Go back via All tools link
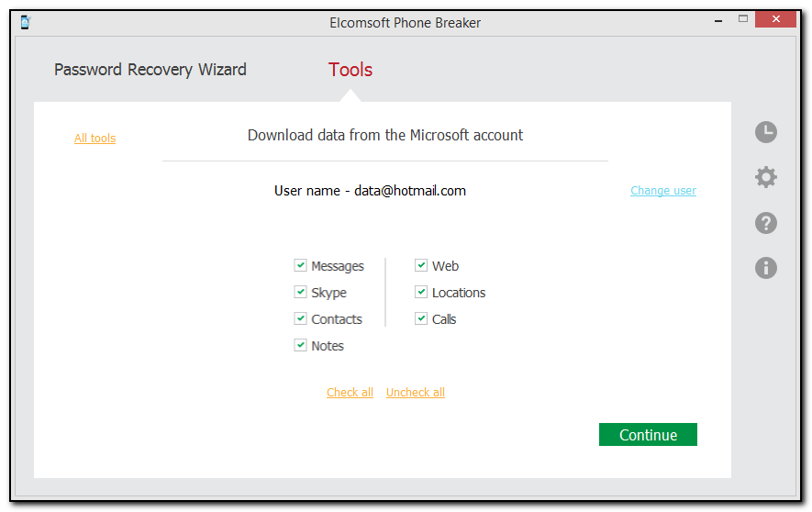Screen dimensions: 812x512 (x=95, y=139)
